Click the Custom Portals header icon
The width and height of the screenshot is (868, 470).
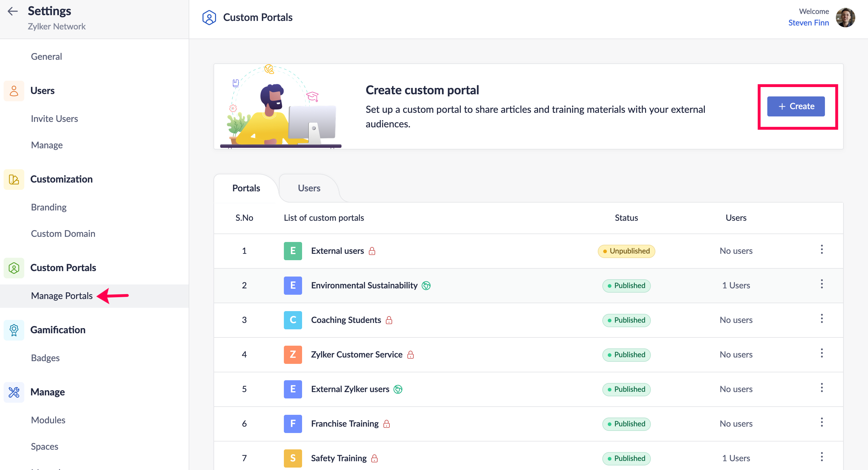[x=209, y=18]
